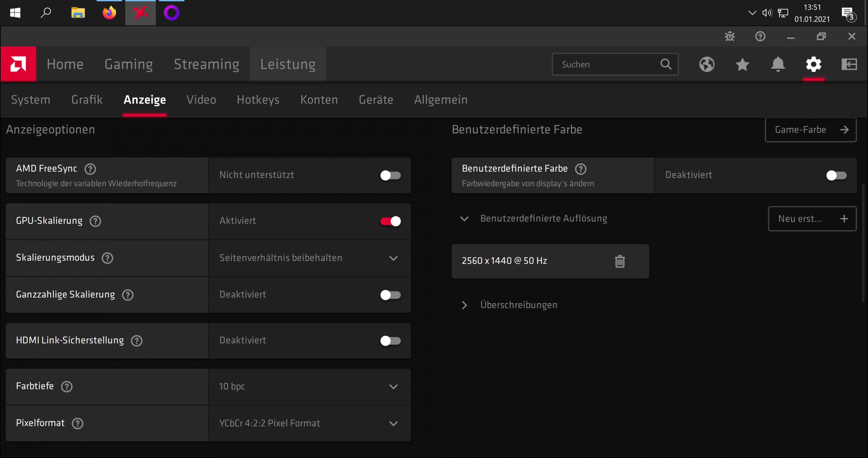The image size is (868, 458).
Task: Click the bug report icon
Action: click(729, 36)
